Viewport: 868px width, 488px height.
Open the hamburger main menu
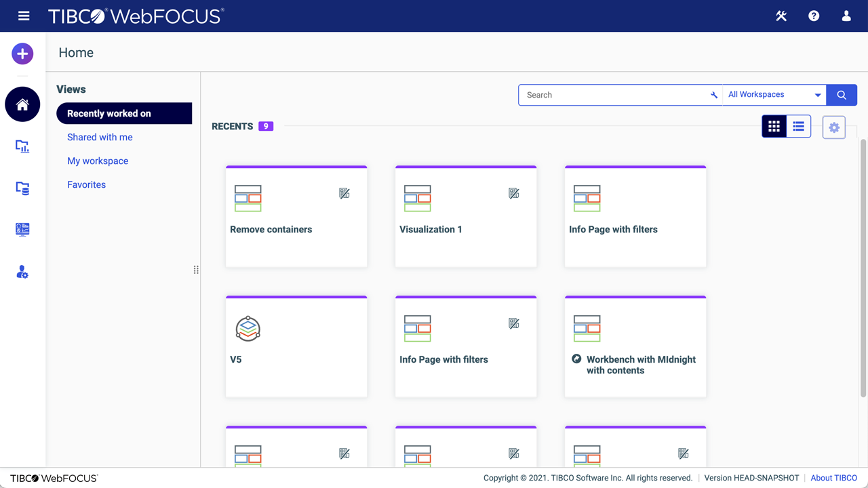point(24,16)
